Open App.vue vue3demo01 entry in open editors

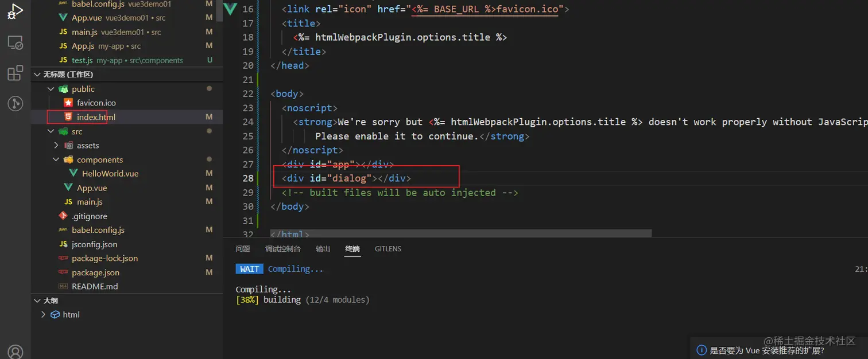(127, 18)
